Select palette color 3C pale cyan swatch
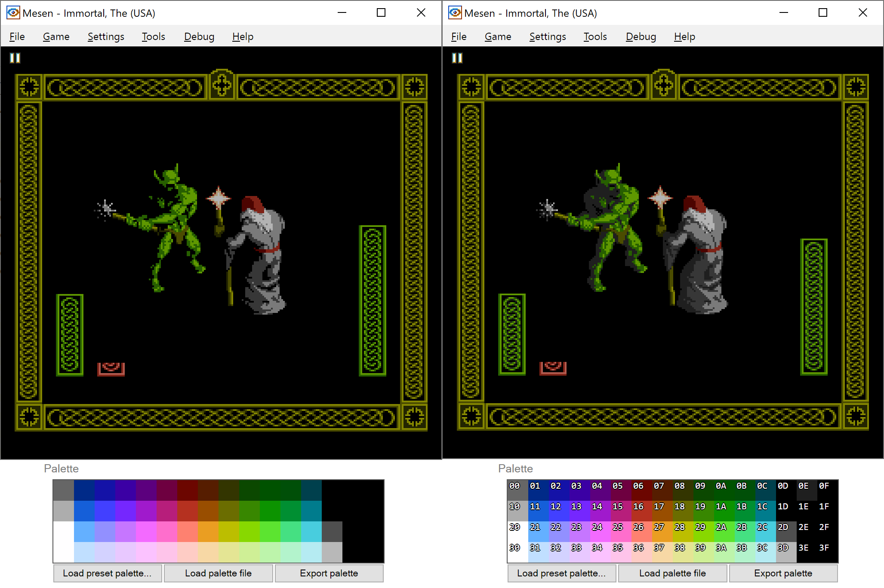 click(x=766, y=552)
